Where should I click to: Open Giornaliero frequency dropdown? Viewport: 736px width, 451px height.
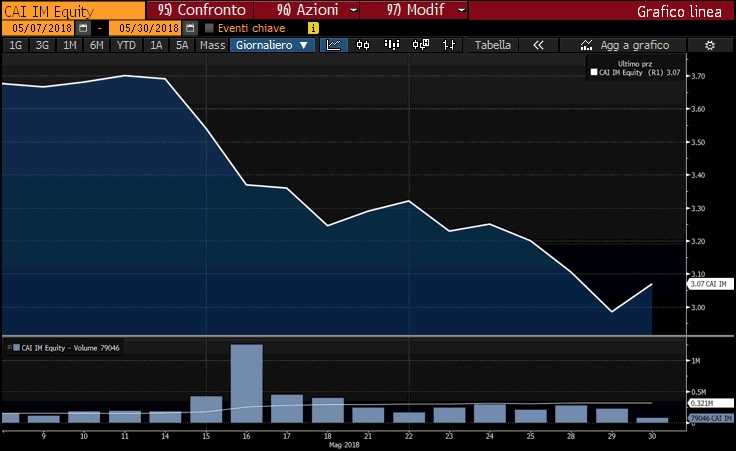pyautogui.click(x=272, y=45)
